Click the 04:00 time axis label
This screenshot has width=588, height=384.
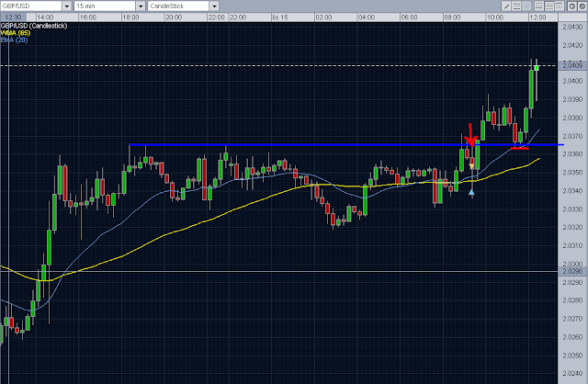click(x=366, y=17)
